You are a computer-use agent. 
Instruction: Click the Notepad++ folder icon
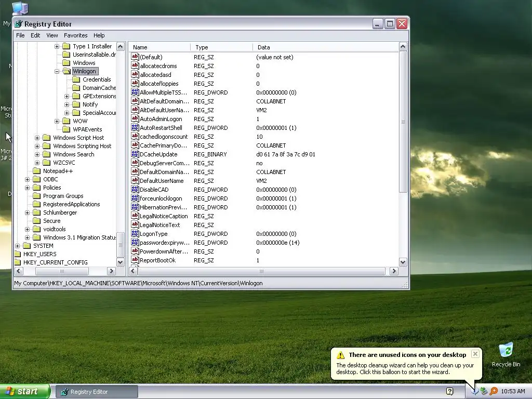coord(37,171)
